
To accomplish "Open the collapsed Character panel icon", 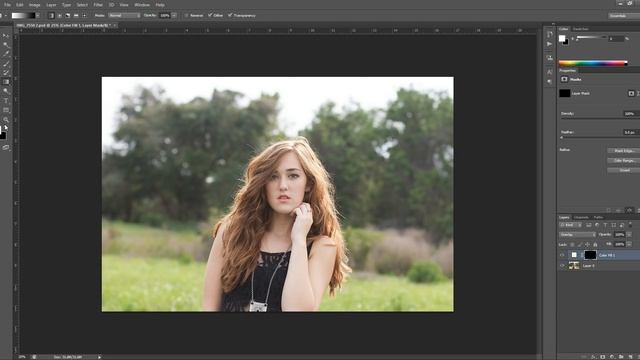I will coord(549,72).
